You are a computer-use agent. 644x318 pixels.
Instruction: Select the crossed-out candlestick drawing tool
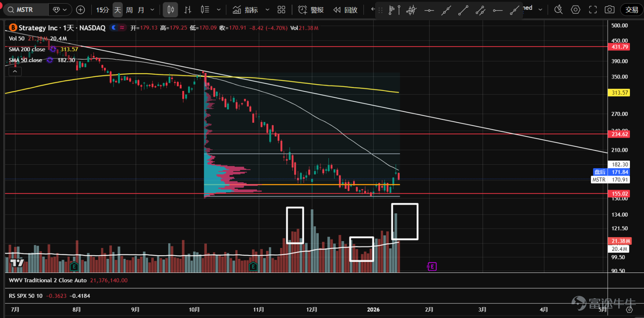[411, 10]
